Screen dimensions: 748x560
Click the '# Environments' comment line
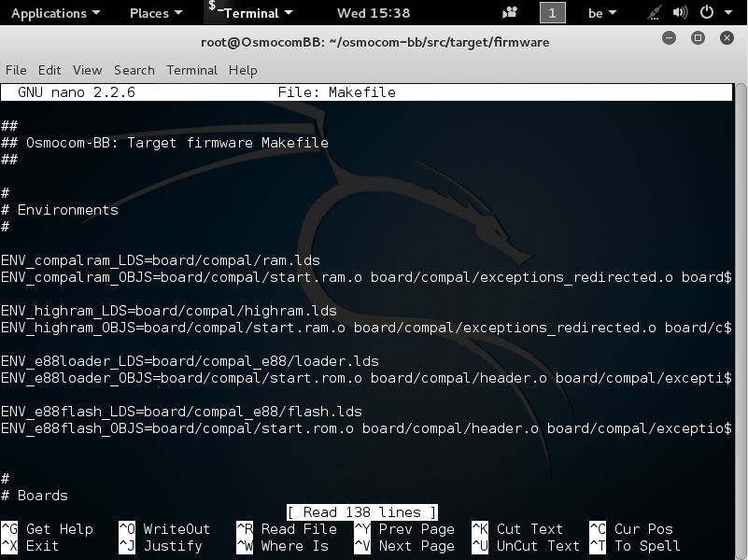[60, 210]
